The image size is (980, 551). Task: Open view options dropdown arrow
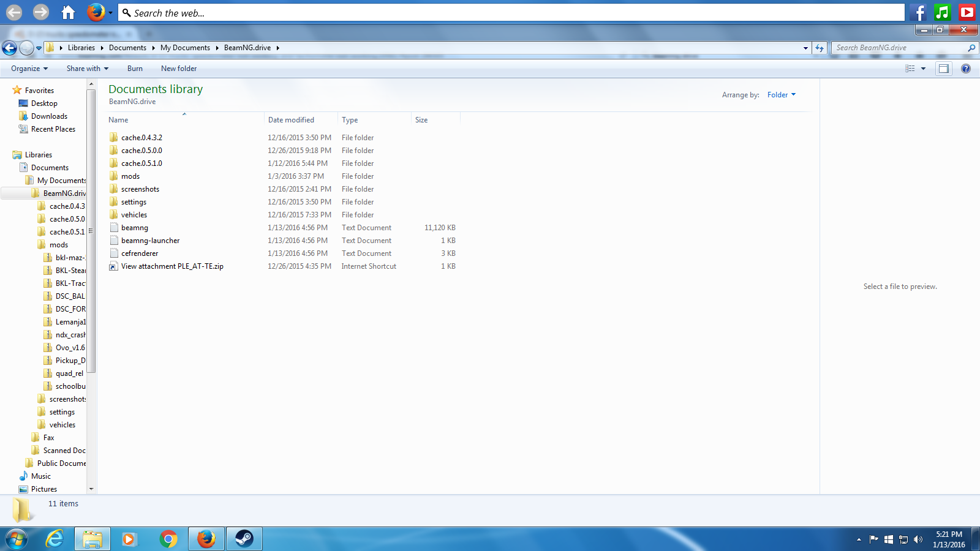(x=923, y=69)
